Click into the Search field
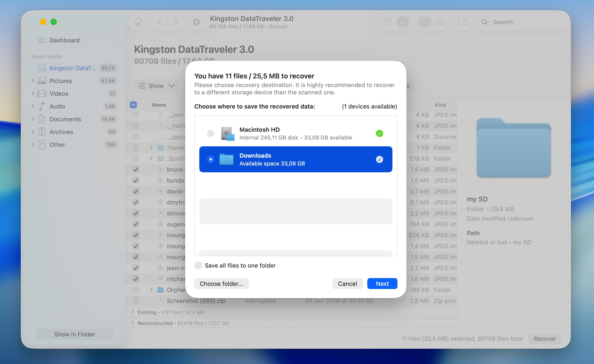 522,22
